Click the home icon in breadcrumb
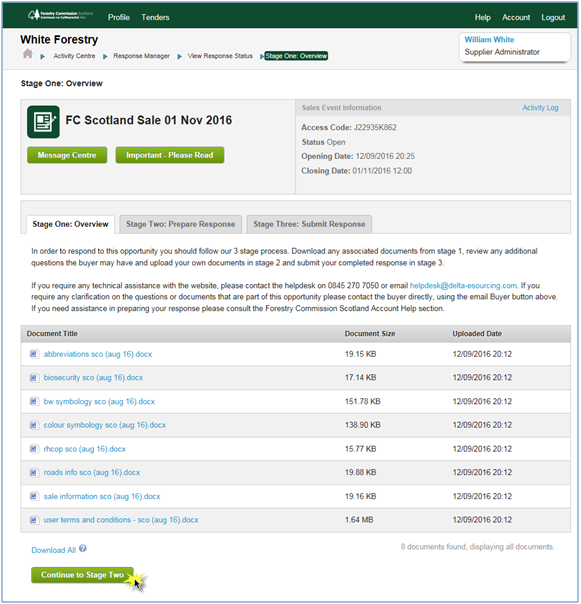 click(27, 54)
